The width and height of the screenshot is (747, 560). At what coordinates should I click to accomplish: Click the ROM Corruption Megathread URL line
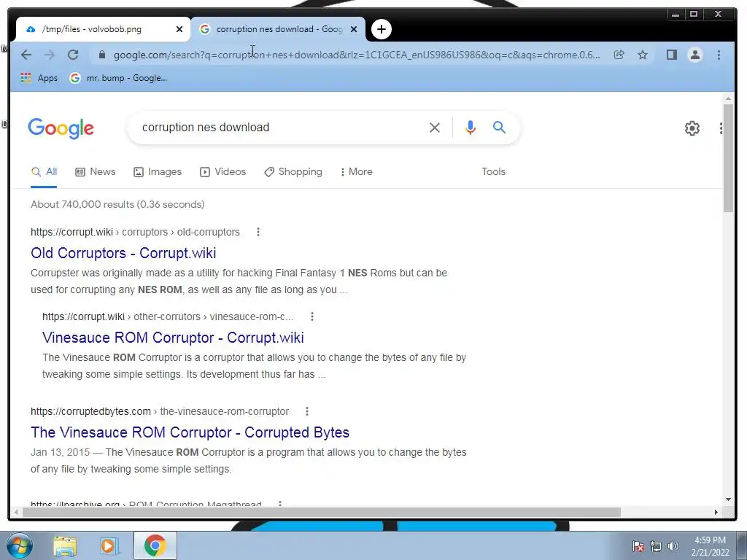click(146, 504)
